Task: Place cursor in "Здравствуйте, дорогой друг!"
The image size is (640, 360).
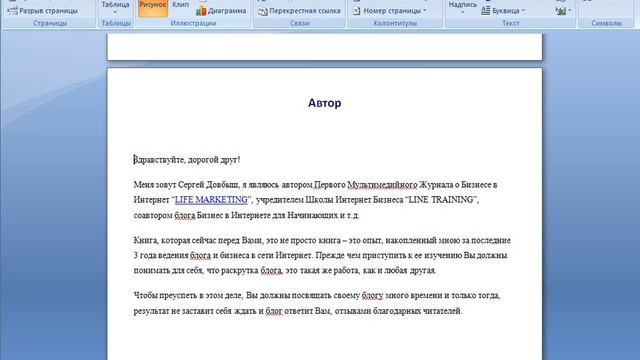Action: pyautogui.click(x=187, y=160)
